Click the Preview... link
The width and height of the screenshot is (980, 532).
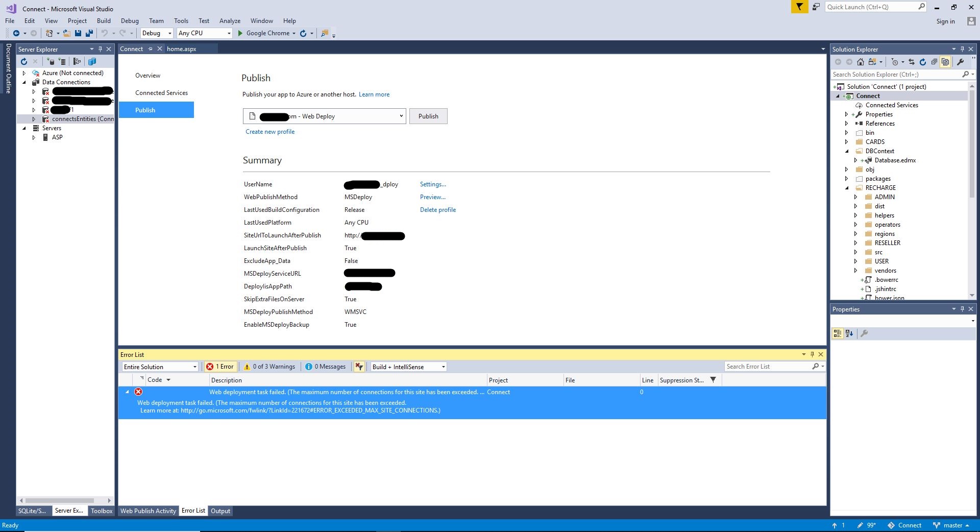coord(433,197)
